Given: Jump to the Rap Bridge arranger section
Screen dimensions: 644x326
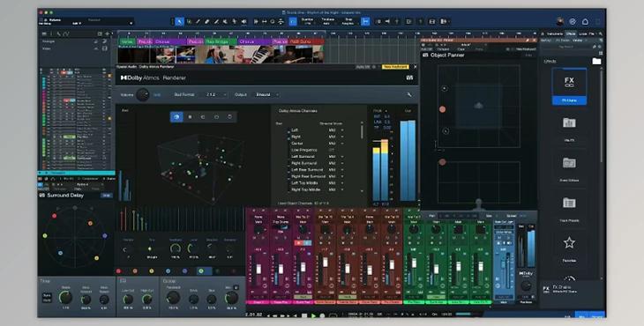Looking at the screenshot, I should click(x=221, y=41).
